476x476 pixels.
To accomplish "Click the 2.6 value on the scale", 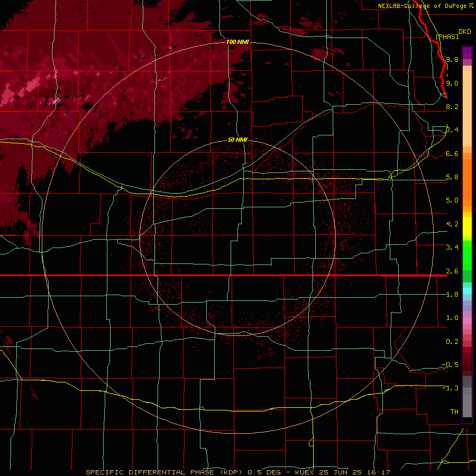I will tap(452, 271).
